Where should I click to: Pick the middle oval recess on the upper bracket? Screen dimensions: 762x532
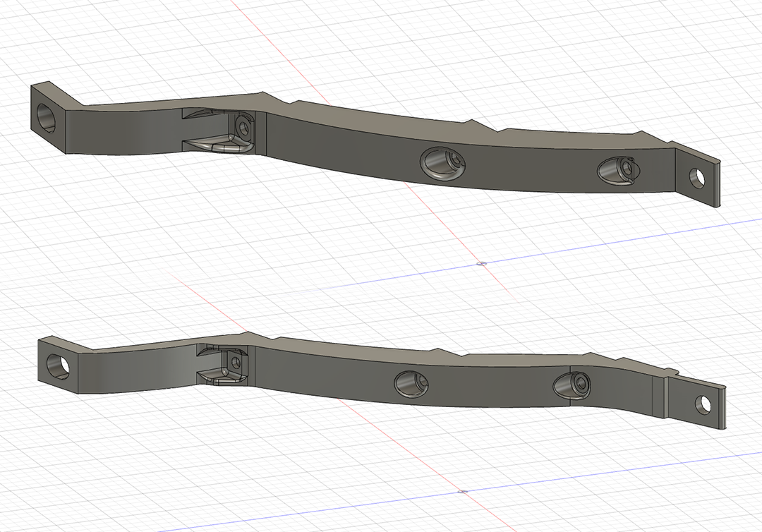442,164
